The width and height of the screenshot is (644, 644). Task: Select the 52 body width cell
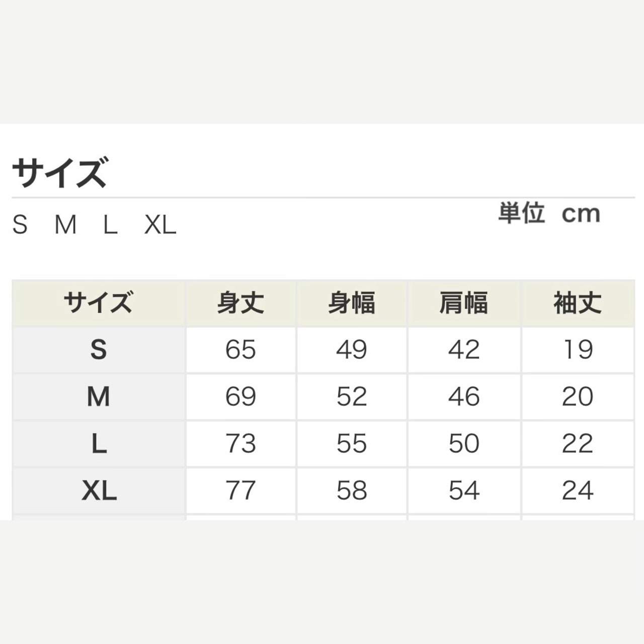pos(352,396)
